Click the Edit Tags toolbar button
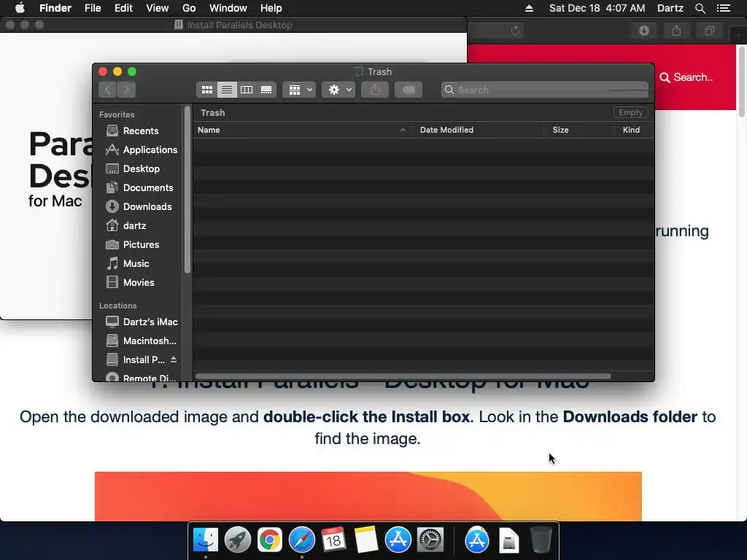 point(409,90)
